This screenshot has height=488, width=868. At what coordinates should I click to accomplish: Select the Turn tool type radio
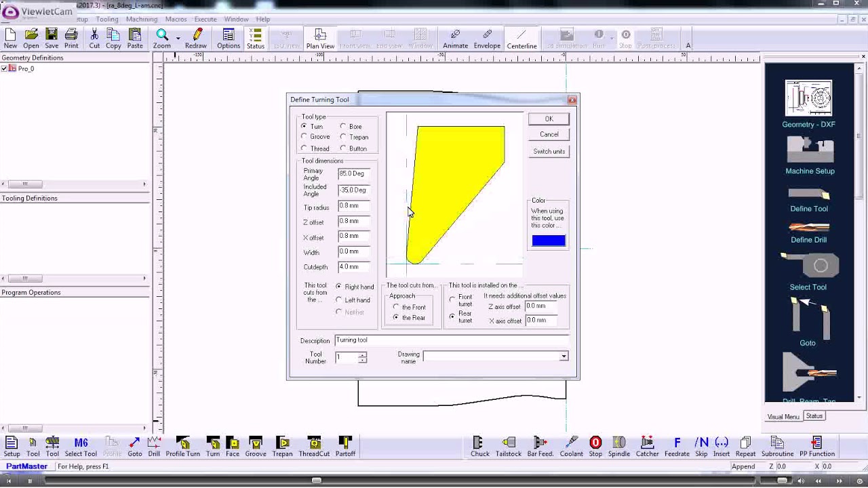[304, 126]
